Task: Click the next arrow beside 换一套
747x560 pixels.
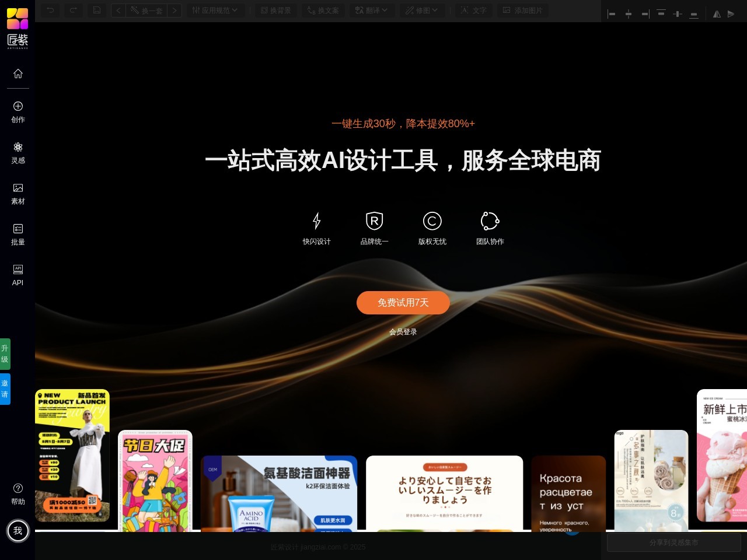Action: 174,10
